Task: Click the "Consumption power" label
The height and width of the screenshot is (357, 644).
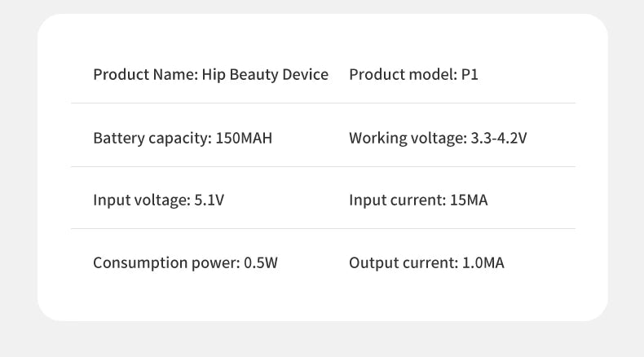Action: pyautogui.click(x=165, y=263)
